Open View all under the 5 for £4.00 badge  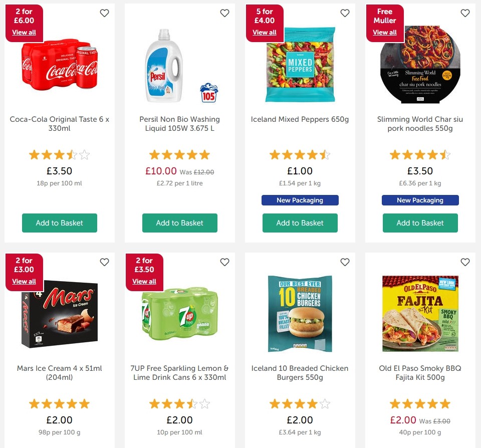tap(265, 32)
